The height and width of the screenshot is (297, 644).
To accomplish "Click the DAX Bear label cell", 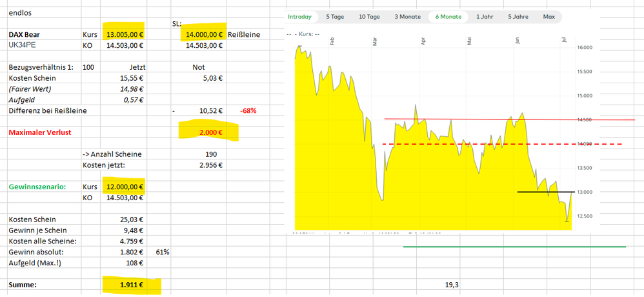I will pyautogui.click(x=26, y=35).
